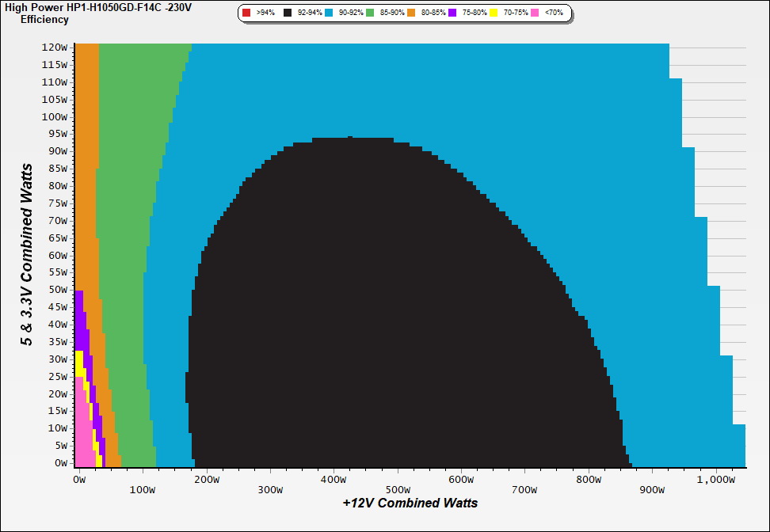The width and height of the screenshot is (770, 532).
Task: Click the 120W tick on the y-axis
Action: click(55, 47)
